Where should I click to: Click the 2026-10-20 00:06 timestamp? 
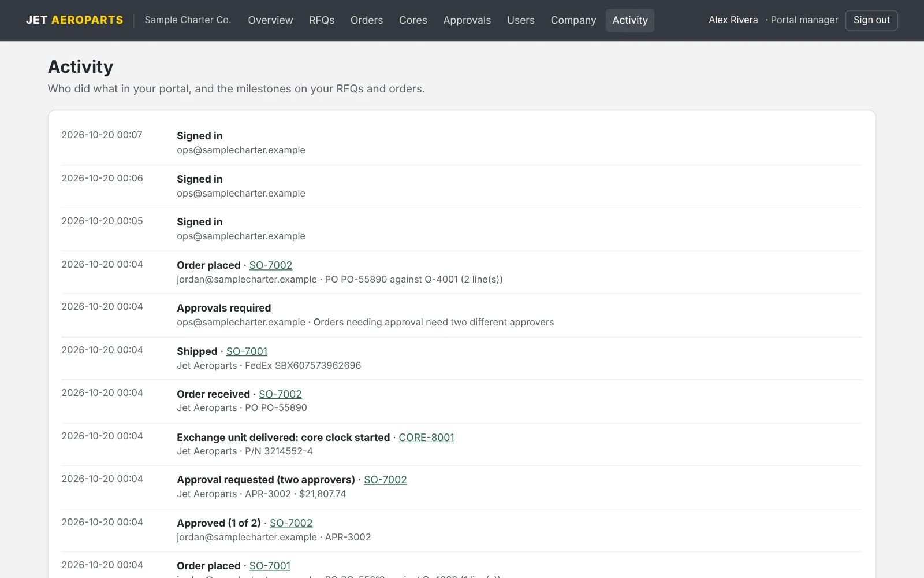tap(102, 179)
